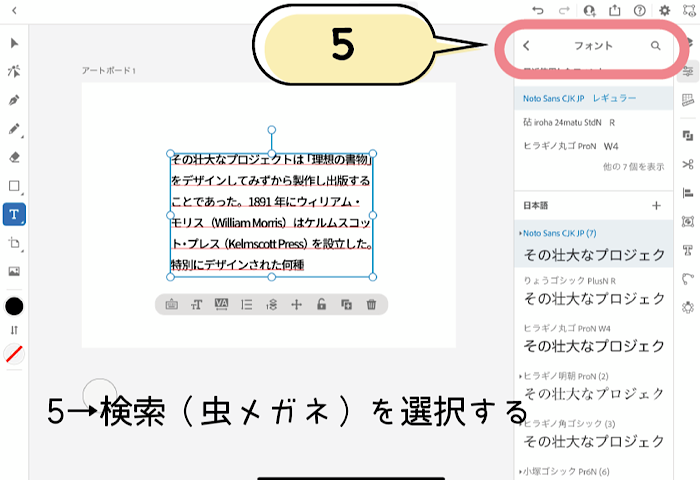The image size is (700, 480).
Task: Select the Pencil tool
Action: click(14, 129)
